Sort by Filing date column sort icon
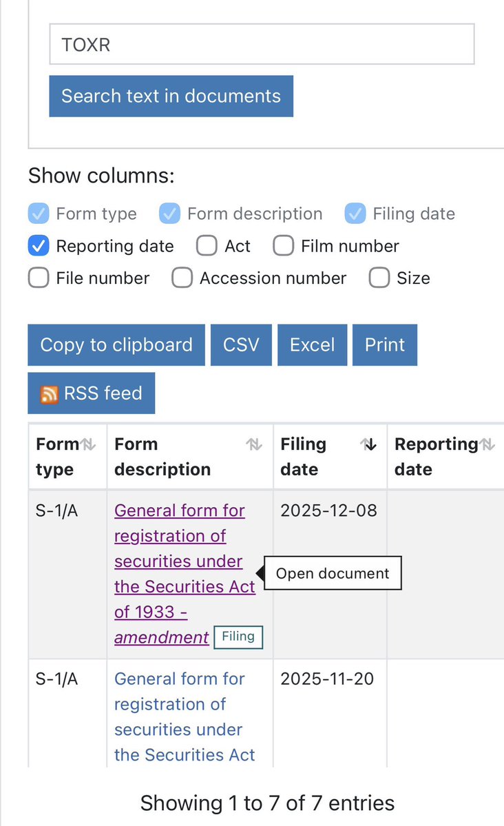This screenshot has width=504, height=826. point(368,444)
